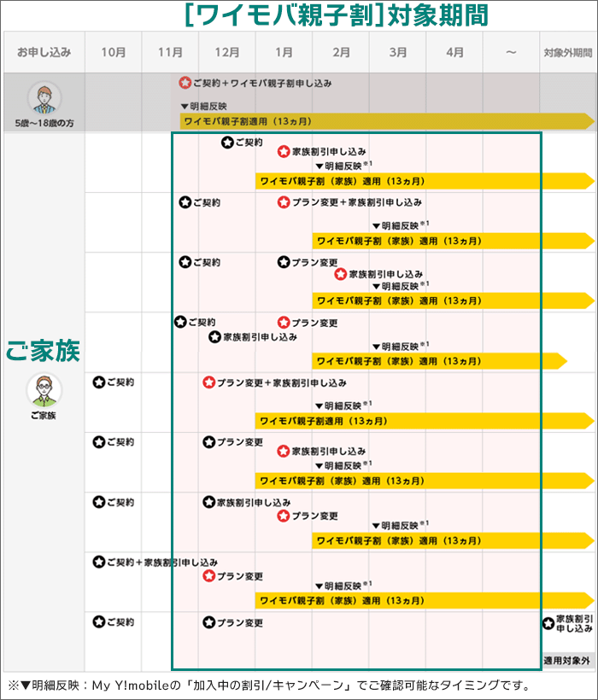Click the ワイモバ親子割適用 bar in the 5歳〜18歳 row
Image resolution: width=598 pixels, height=700 pixels.
click(x=387, y=121)
